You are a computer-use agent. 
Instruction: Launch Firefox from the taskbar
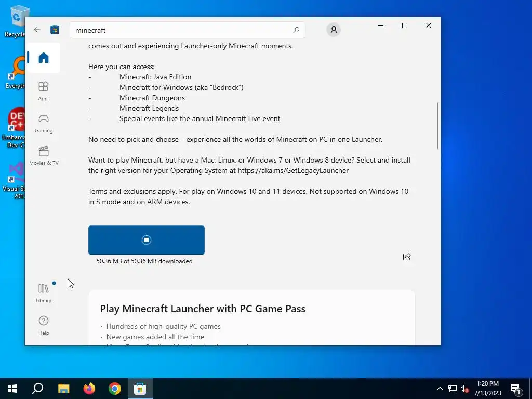pos(89,389)
